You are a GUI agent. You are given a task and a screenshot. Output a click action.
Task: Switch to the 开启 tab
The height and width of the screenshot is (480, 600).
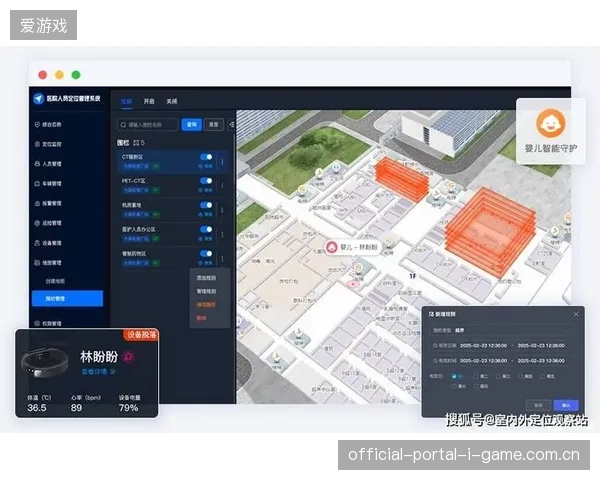149,101
